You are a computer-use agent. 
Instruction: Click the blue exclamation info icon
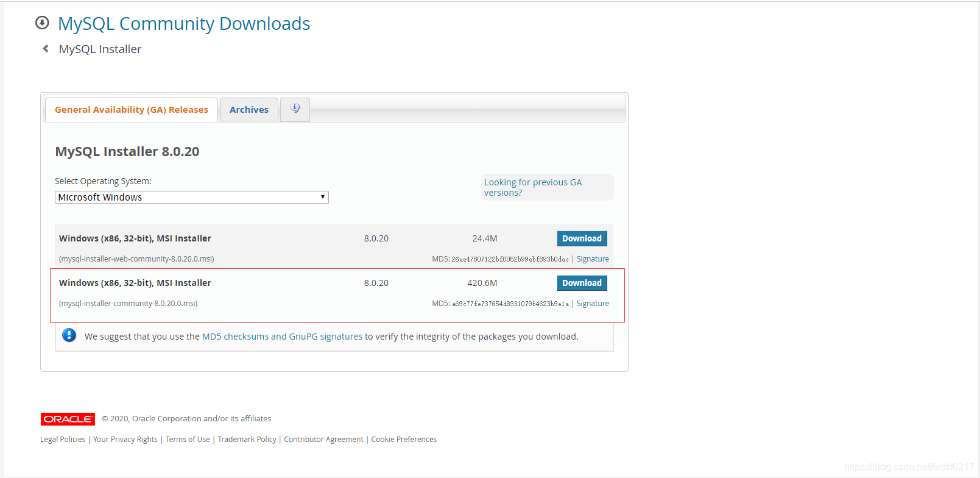(69, 335)
